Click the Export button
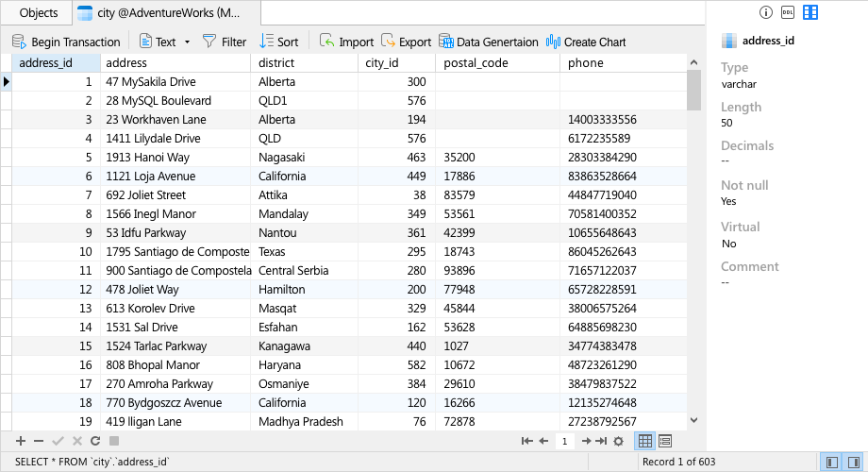 tap(407, 42)
